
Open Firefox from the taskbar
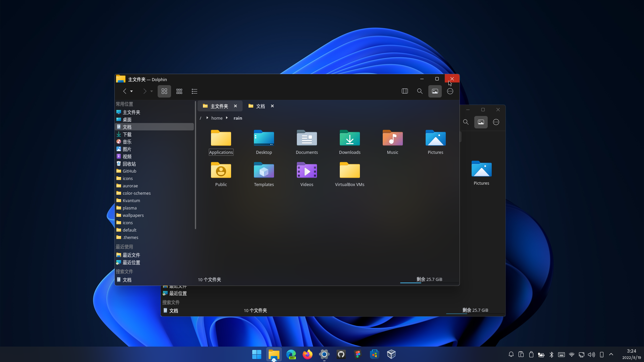(x=307, y=354)
